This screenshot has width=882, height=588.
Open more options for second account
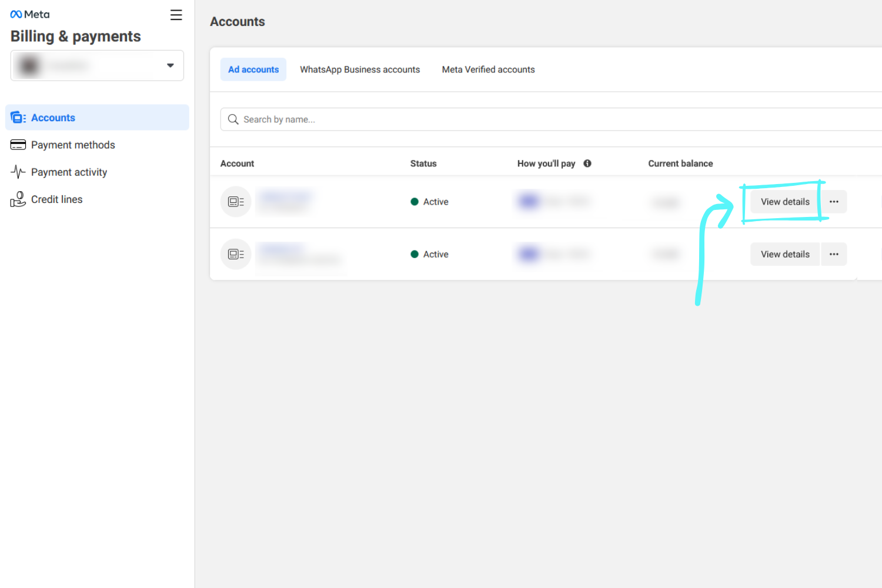click(834, 254)
